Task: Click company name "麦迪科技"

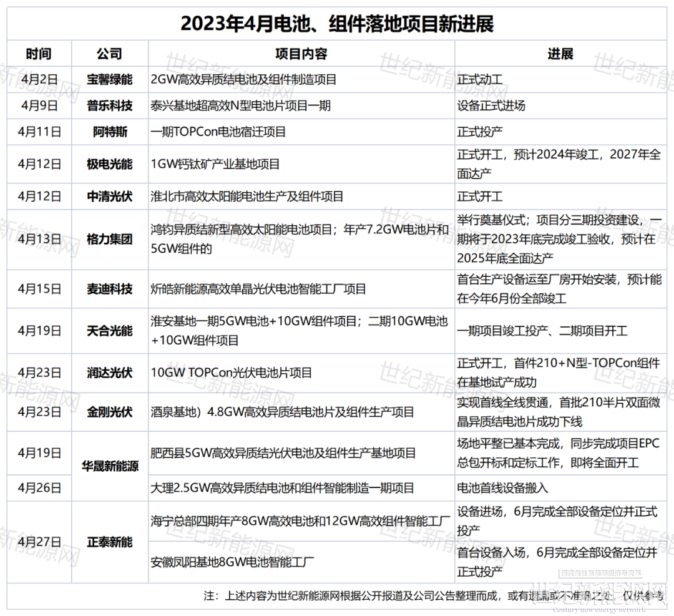Action: 110,289
